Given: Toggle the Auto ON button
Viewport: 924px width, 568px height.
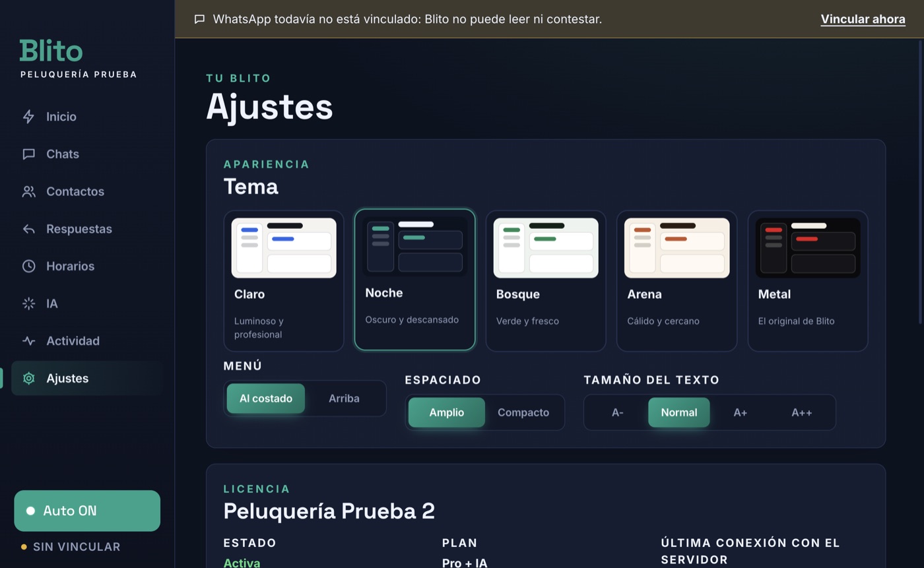Looking at the screenshot, I should (87, 511).
